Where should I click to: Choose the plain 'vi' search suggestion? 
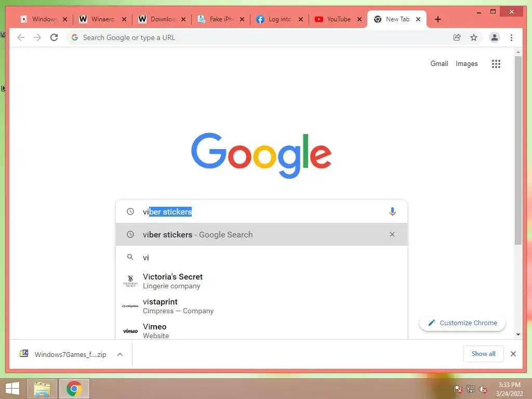point(261,257)
